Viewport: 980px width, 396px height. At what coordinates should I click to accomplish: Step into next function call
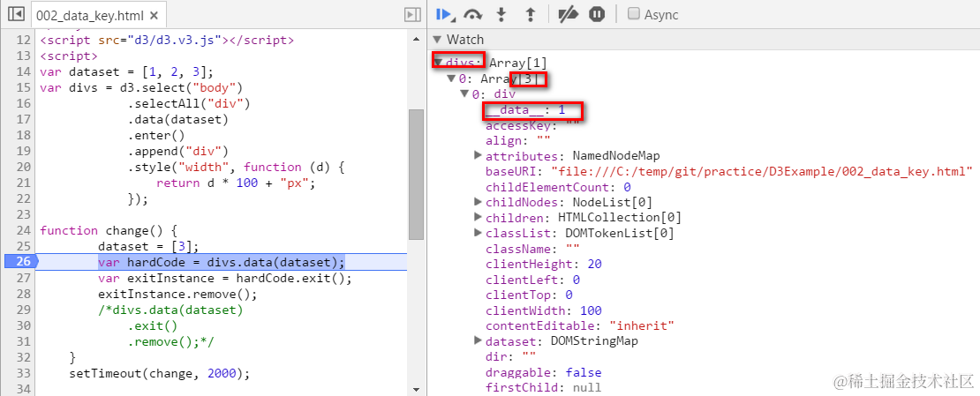click(501, 14)
